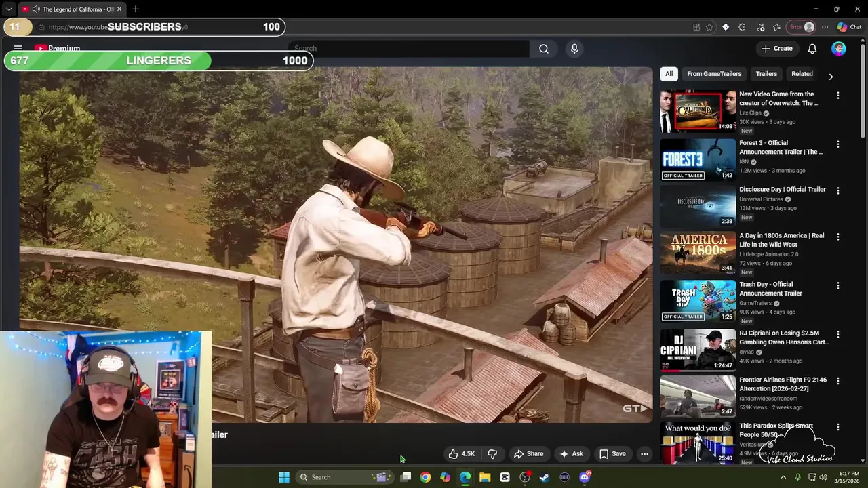Open options for Overwatch creator video
The image size is (868, 488).
[838, 96]
